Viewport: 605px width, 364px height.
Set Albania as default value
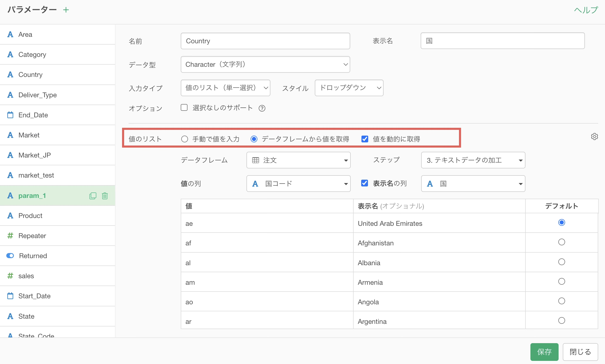tap(562, 262)
